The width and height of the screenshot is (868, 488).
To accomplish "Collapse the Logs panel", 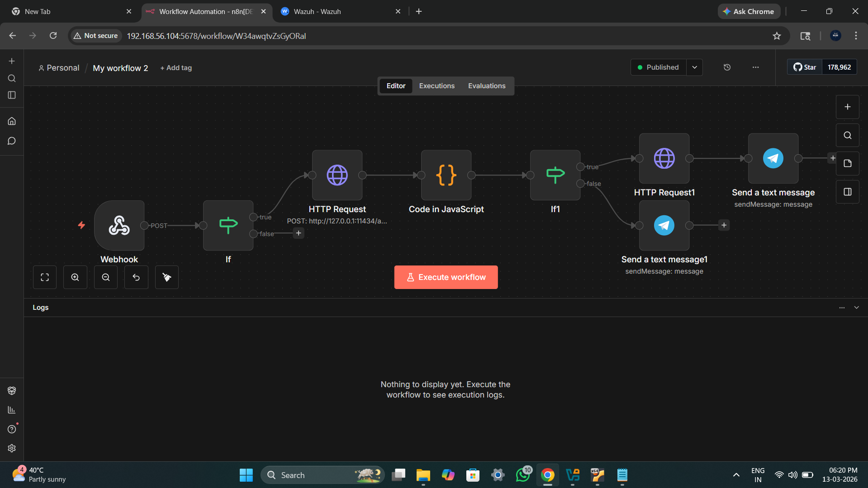I will tap(856, 308).
